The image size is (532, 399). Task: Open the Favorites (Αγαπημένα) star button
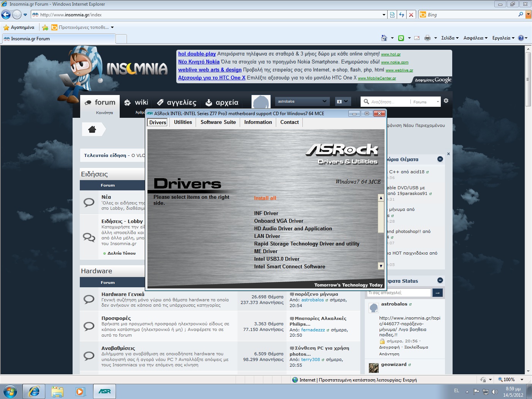19,27
